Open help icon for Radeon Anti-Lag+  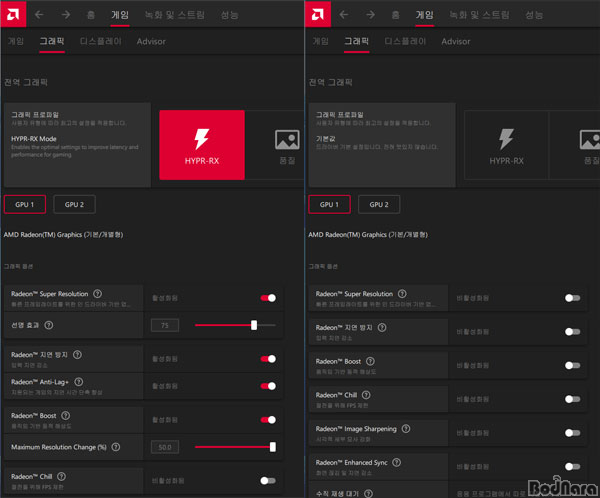pyautogui.click(x=78, y=382)
